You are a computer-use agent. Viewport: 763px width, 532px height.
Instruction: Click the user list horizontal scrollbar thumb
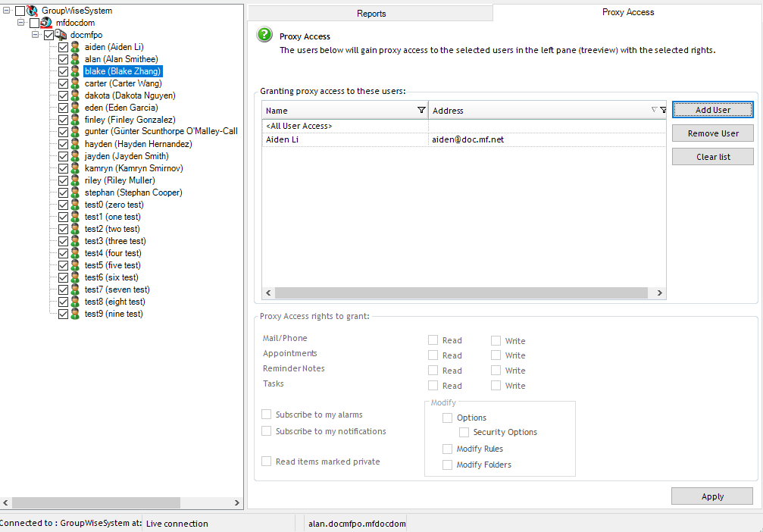tap(461, 293)
